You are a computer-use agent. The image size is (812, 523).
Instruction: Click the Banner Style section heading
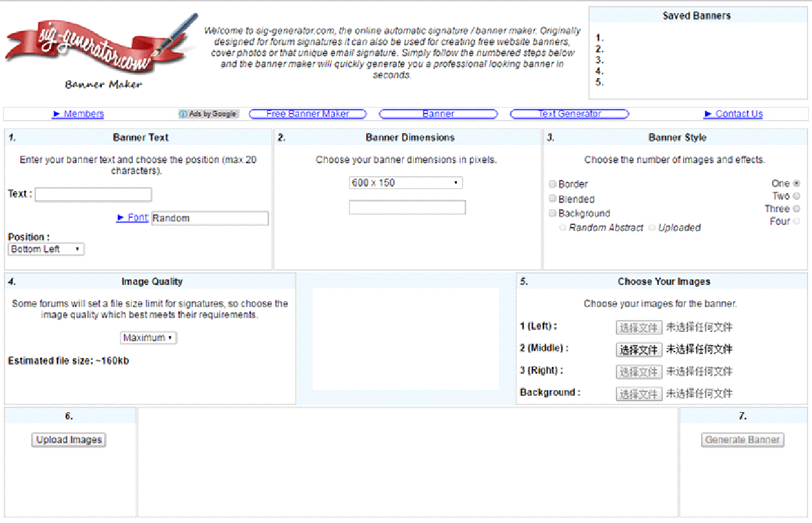point(677,138)
